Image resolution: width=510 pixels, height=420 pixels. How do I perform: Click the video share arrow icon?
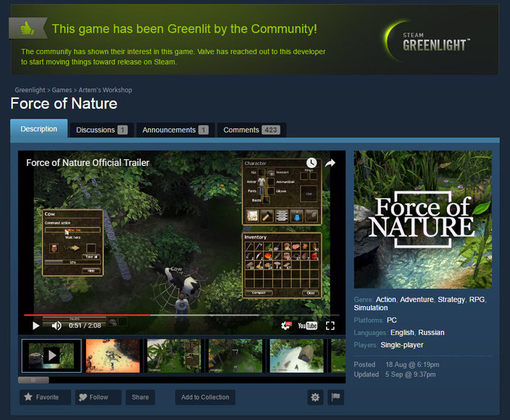click(x=330, y=163)
